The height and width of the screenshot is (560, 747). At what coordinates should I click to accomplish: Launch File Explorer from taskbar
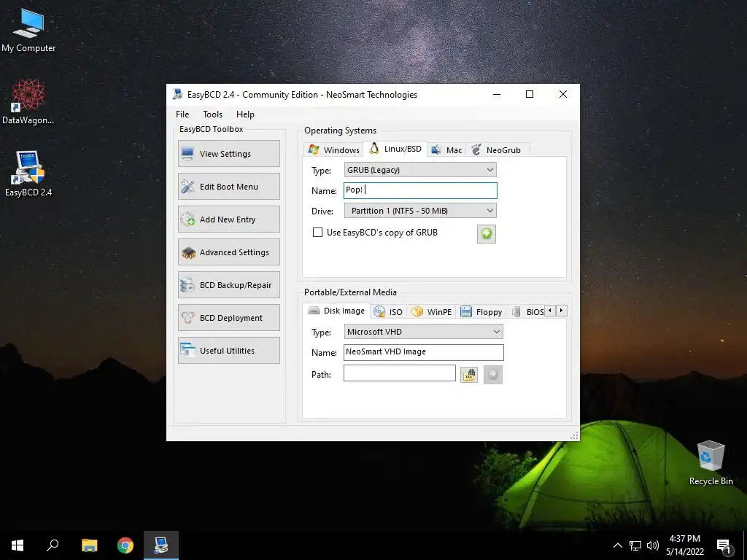coord(89,545)
